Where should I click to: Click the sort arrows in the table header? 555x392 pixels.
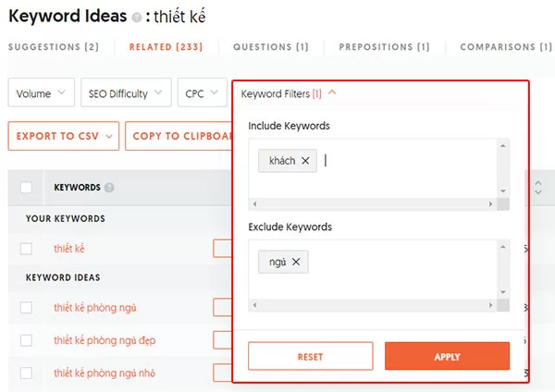(538, 188)
